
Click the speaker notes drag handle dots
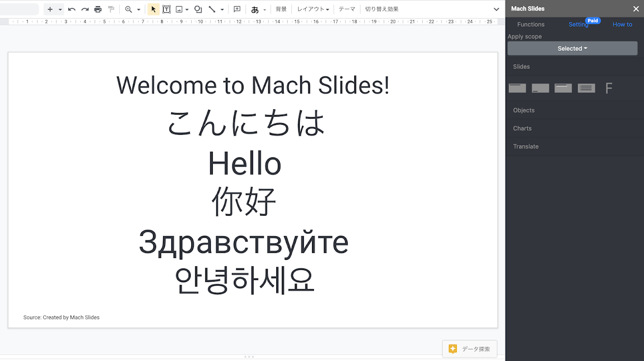click(249, 356)
